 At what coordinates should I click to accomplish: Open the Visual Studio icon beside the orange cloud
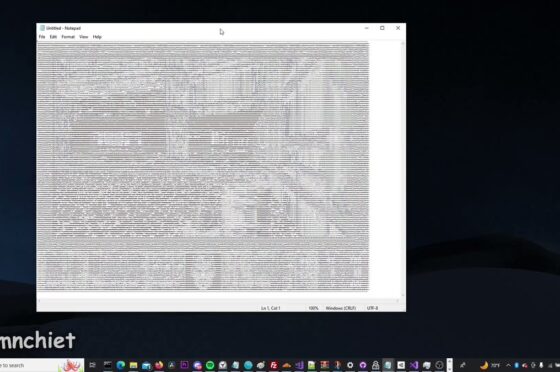coord(299,365)
